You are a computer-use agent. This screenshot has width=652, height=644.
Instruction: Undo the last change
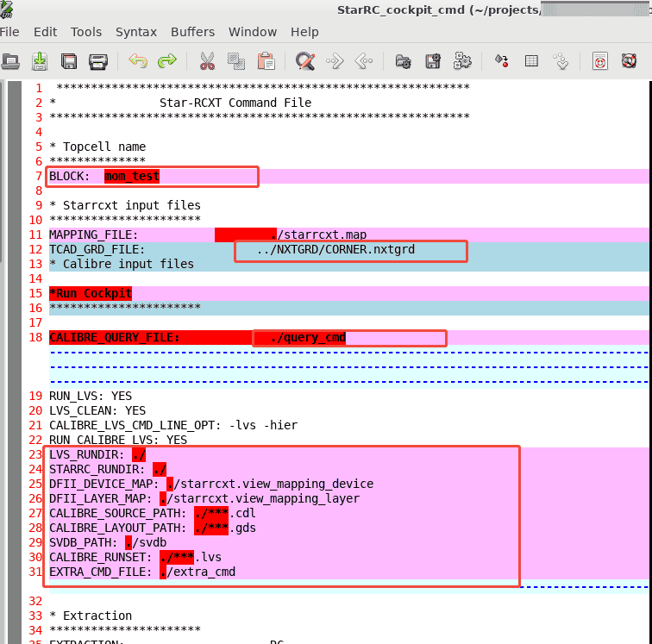pos(138,61)
